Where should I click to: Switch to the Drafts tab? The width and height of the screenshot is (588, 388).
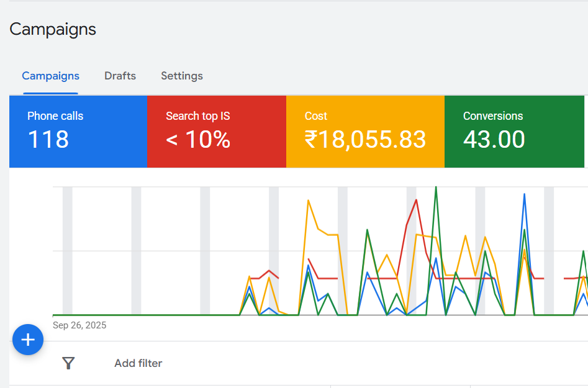pyautogui.click(x=120, y=75)
